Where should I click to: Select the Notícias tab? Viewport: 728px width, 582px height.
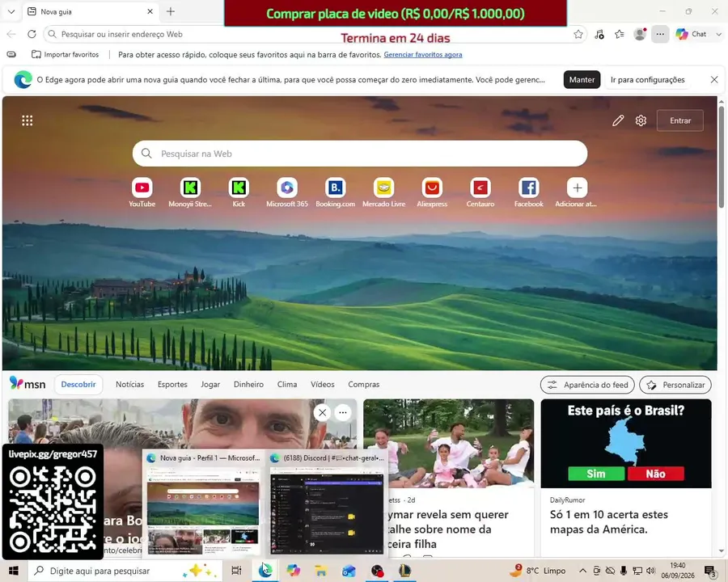tap(130, 384)
